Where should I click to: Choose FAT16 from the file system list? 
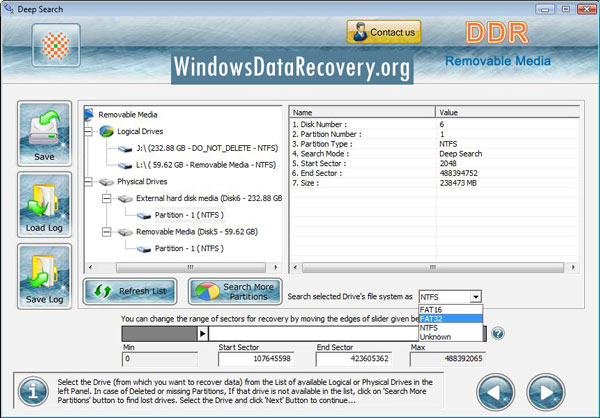tap(450, 309)
